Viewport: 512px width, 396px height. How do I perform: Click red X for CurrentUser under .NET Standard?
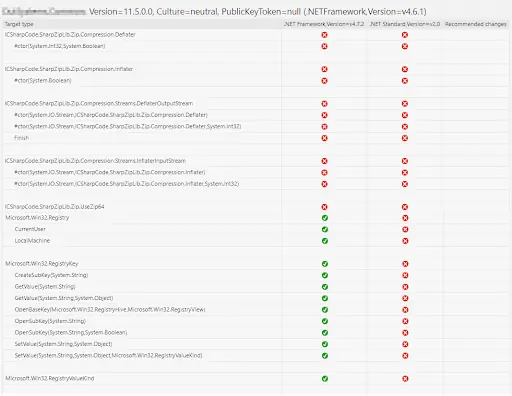click(x=405, y=229)
